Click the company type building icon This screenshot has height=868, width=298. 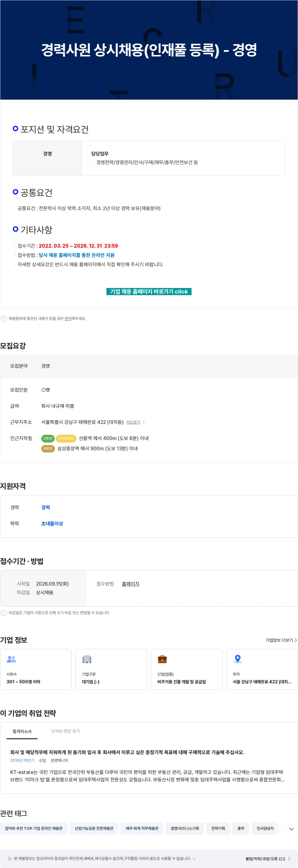[87, 659]
